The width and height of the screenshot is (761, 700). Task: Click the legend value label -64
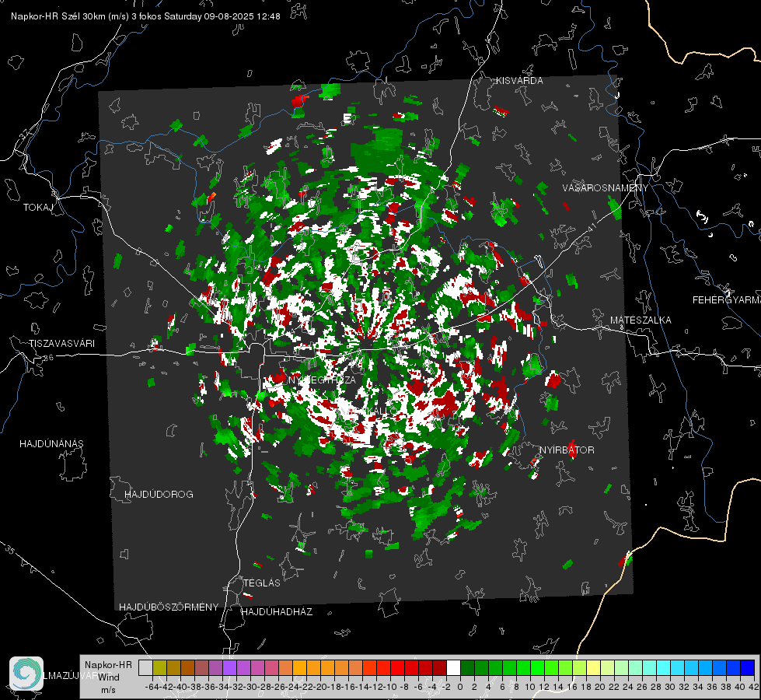click(x=152, y=687)
